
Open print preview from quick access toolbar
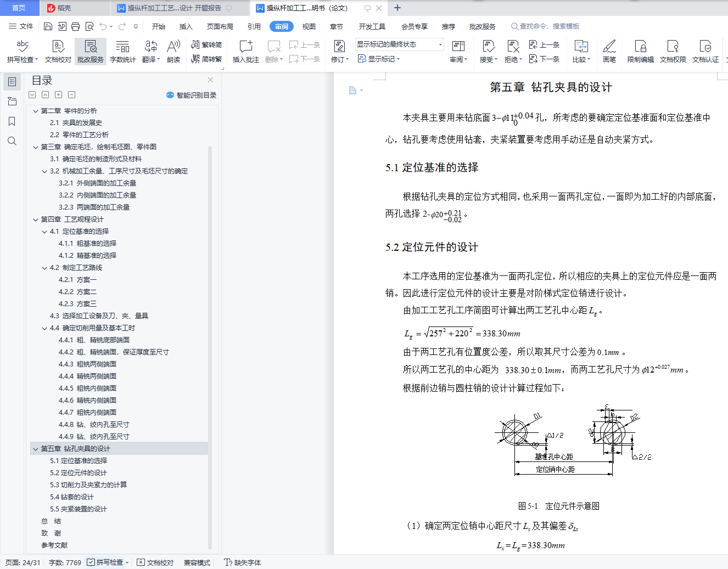89,26
